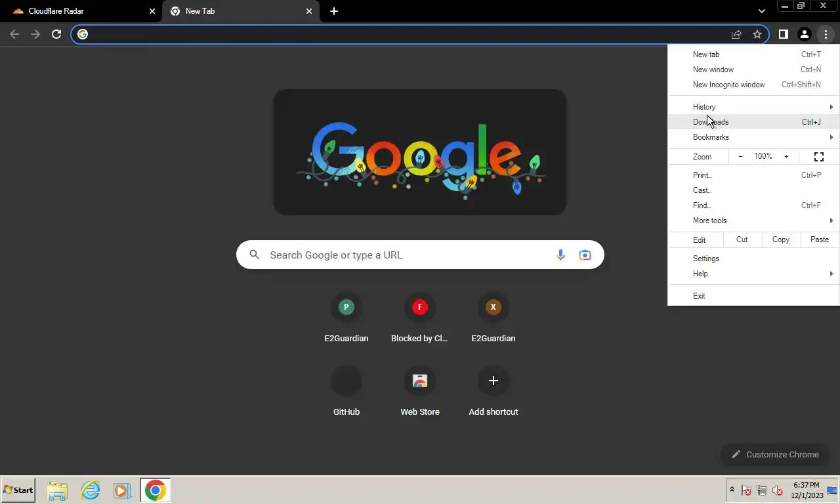Viewport: 840px width, 504px height.
Task: Choose Exit from the menu
Action: (x=753, y=296)
